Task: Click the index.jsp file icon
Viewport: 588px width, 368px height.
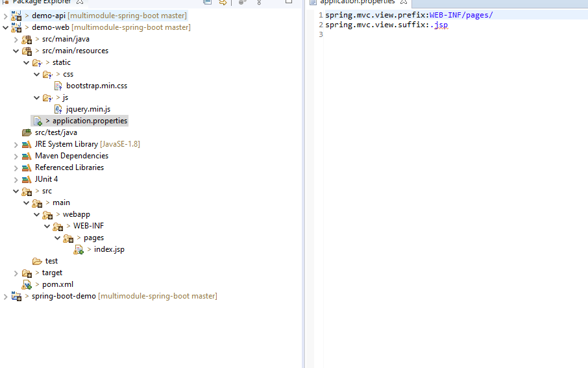Action: coord(79,250)
